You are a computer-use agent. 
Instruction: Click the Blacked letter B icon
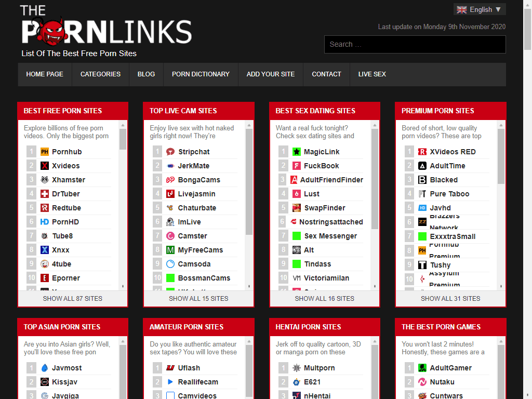[421, 179]
